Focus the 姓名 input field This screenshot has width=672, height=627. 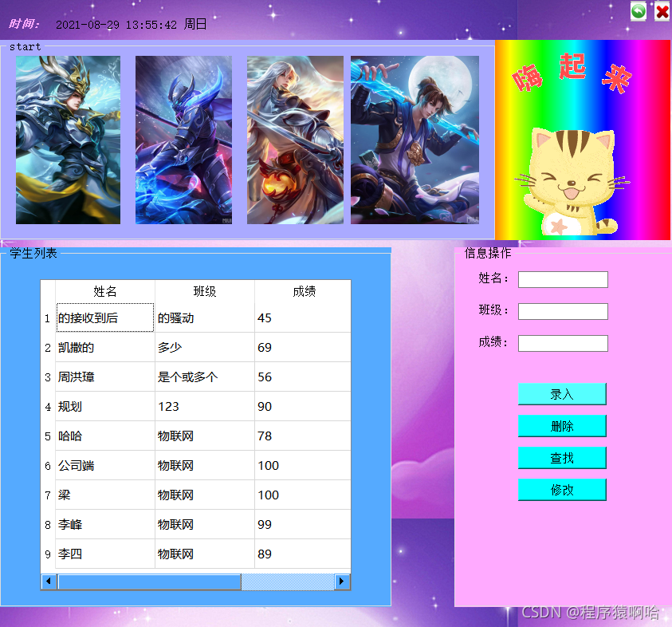coord(563,280)
